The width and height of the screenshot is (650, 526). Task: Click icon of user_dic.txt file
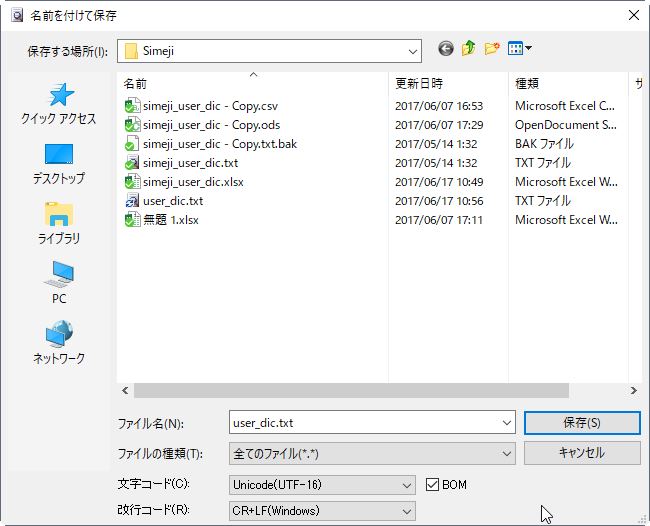click(x=132, y=201)
